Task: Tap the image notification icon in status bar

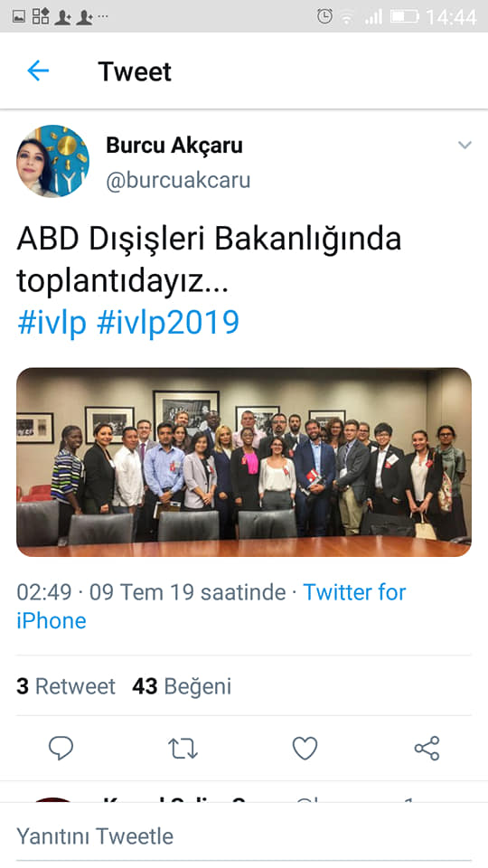Action: click(x=18, y=16)
